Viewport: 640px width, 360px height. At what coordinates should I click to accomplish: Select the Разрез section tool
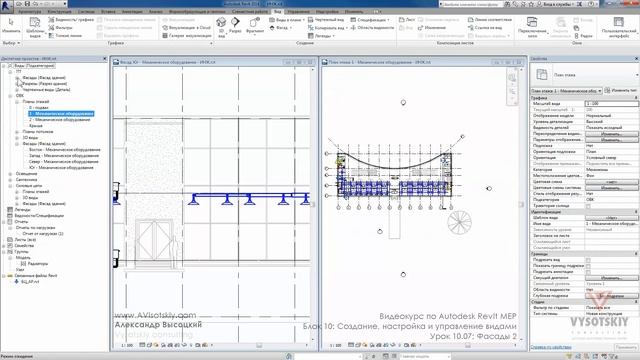(x=235, y=25)
